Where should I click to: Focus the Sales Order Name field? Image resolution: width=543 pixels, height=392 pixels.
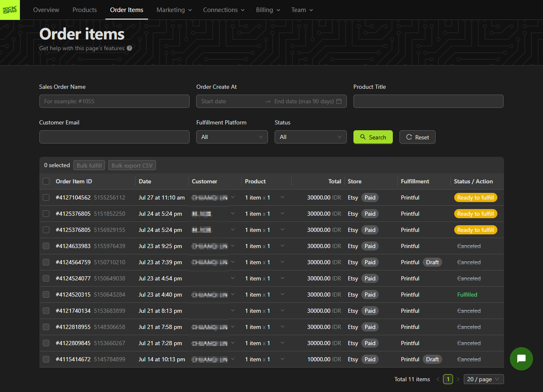tap(114, 101)
